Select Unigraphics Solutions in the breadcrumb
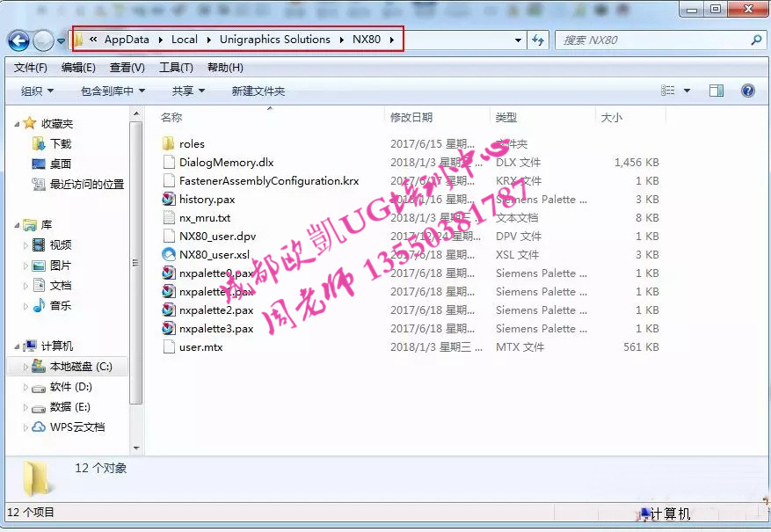Screen dimensions: 771x532 click(x=275, y=40)
